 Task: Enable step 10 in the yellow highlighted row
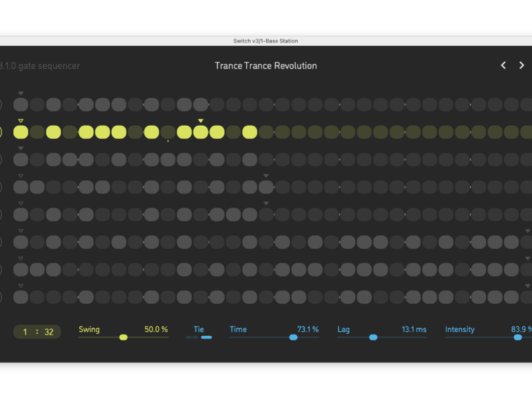click(168, 132)
